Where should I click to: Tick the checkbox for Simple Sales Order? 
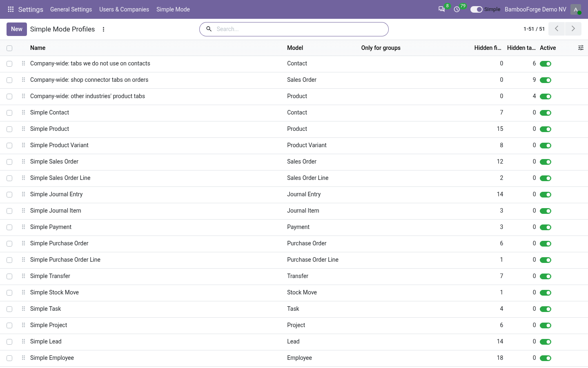9,162
